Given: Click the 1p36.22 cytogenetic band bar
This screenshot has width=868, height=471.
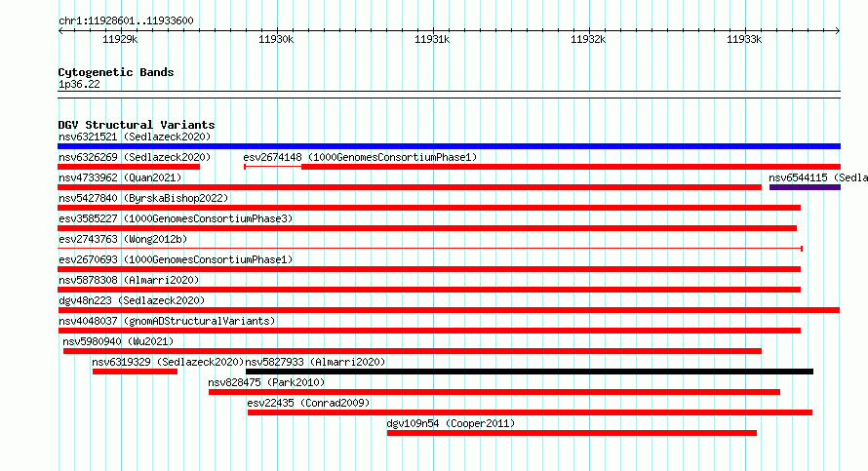Looking at the screenshot, I should (x=449, y=95).
